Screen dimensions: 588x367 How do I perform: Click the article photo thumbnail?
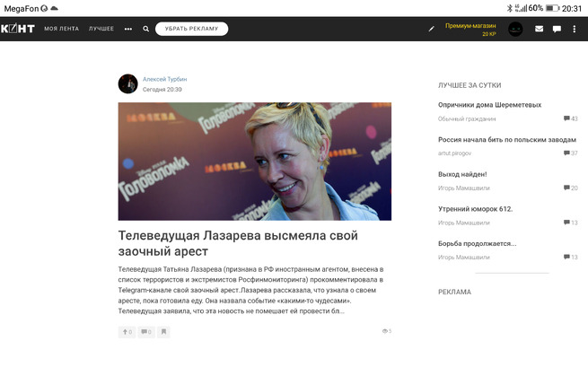[255, 162]
